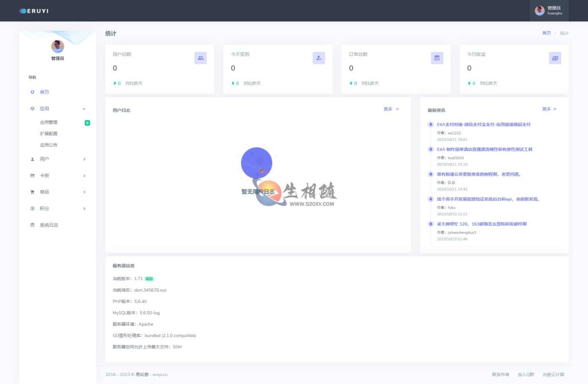Open the 扩展配置 submenu item
Screen dimensions: 588x384
coord(49,134)
